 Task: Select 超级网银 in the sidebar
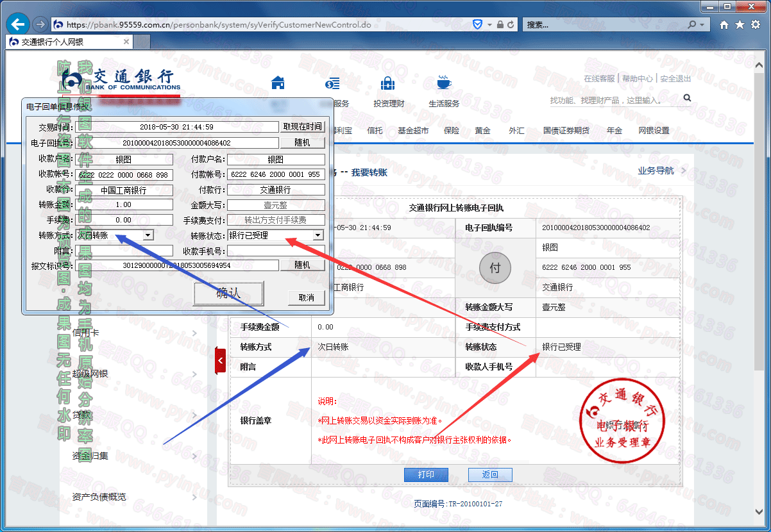click(x=90, y=374)
